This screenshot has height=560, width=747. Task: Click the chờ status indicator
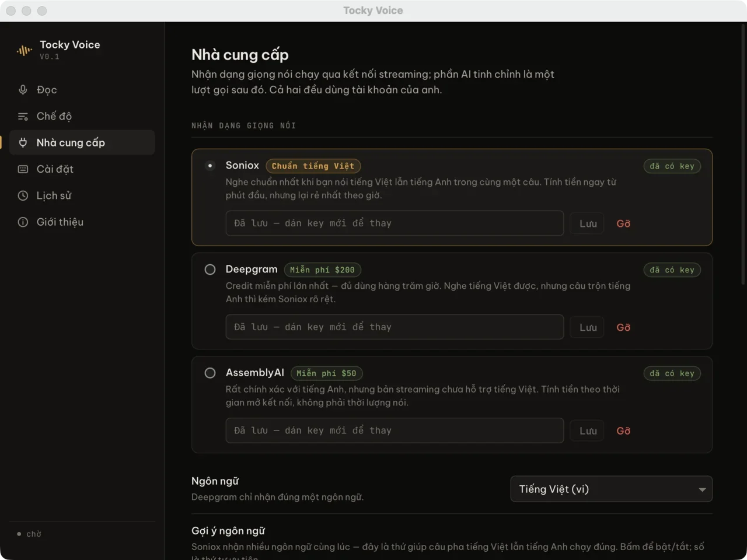29,534
